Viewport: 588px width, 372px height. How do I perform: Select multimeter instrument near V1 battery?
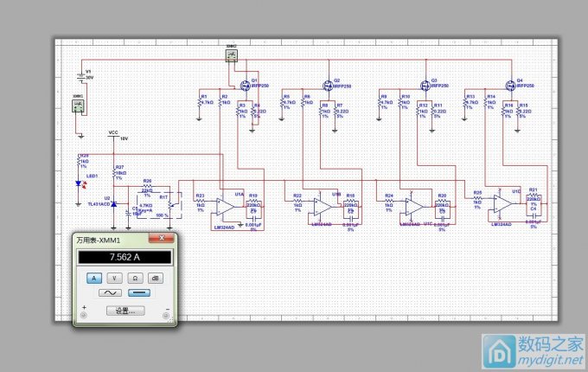pos(78,106)
